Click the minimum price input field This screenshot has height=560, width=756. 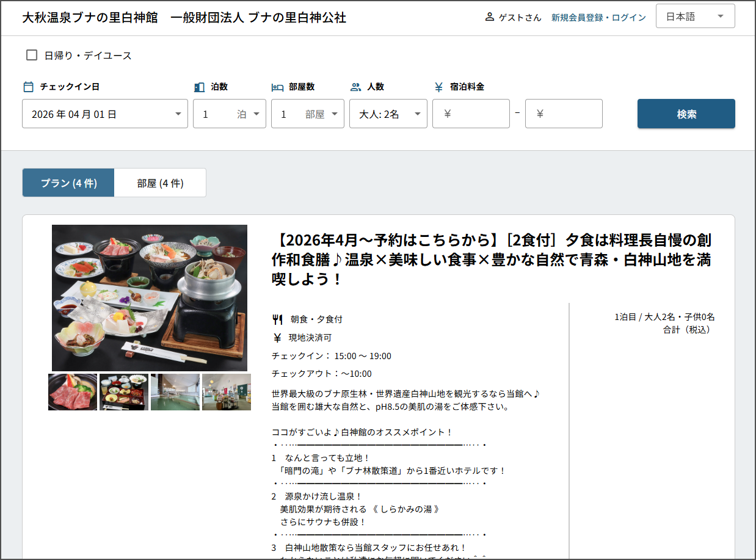[x=471, y=114]
